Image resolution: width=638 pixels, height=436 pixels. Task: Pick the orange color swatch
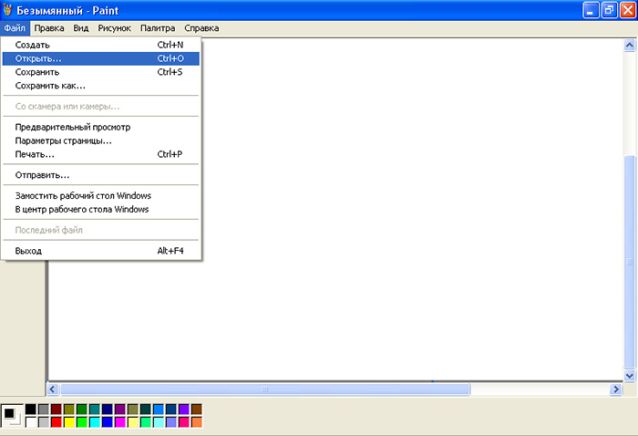pos(196,422)
